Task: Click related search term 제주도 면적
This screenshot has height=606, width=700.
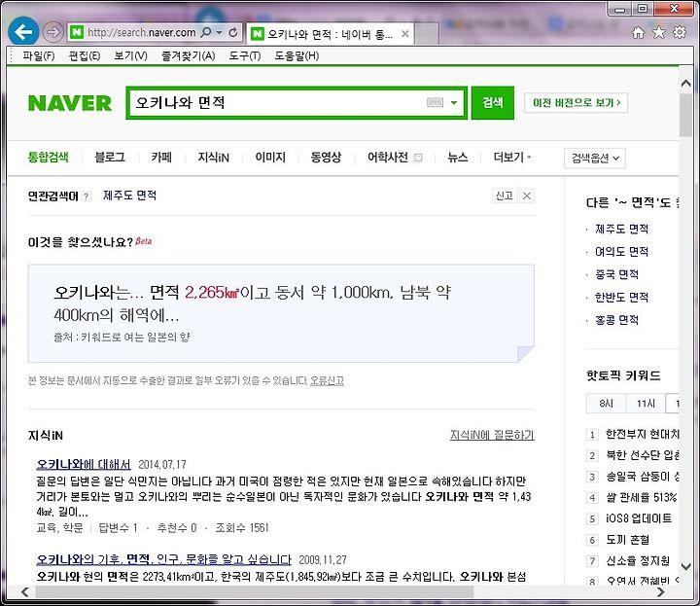Action: 129,196
